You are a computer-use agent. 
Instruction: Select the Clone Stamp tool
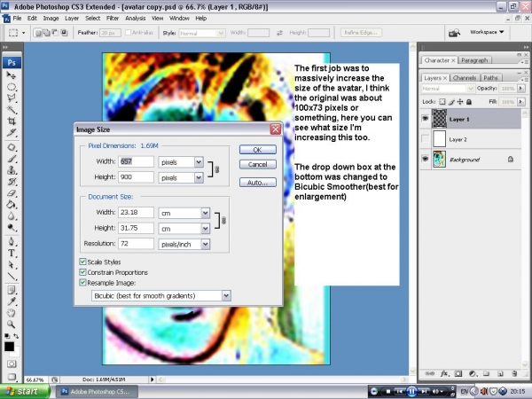12,170
